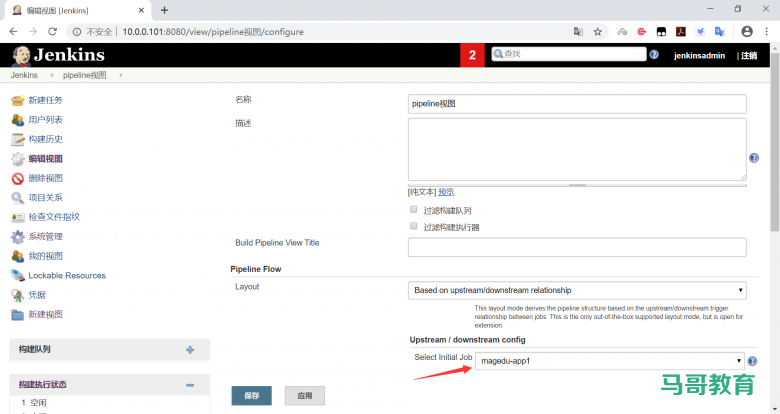Open the Select Initial Job dropdown
Viewport: 780px width, 414px height.
[x=609, y=361]
